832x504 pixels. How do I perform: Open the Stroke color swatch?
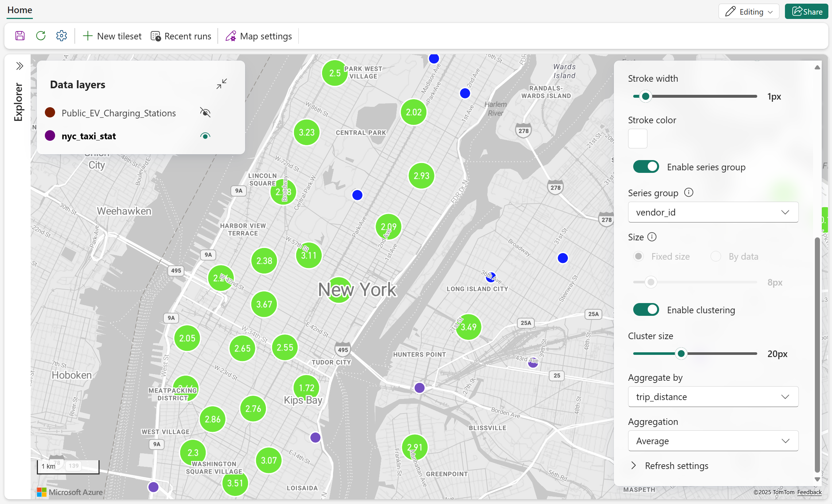[x=638, y=139]
